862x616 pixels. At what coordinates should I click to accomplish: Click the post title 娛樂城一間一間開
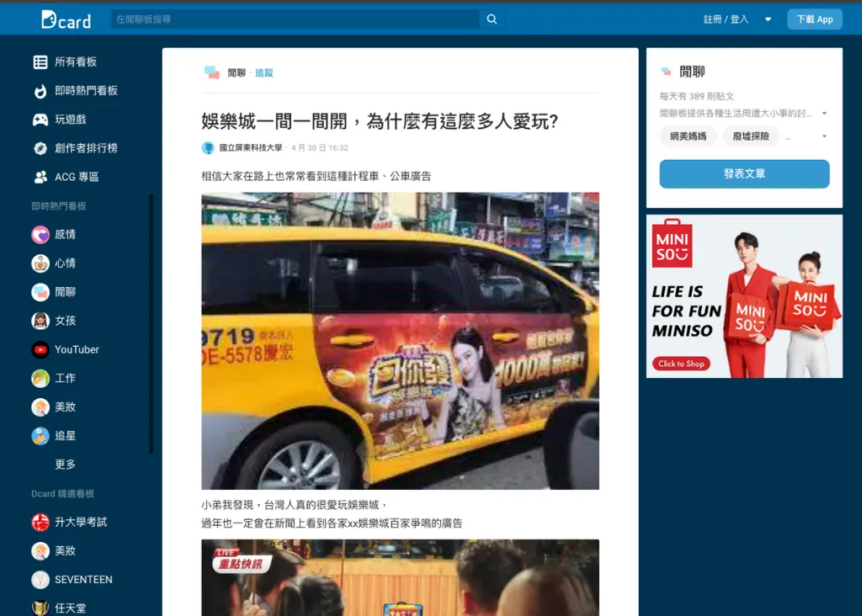click(x=380, y=121)
